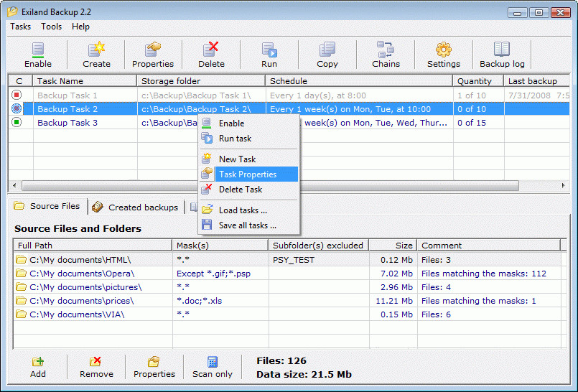Click the Create task toolbar icon
Screen dimensions: 578x392
pos(97,50)
